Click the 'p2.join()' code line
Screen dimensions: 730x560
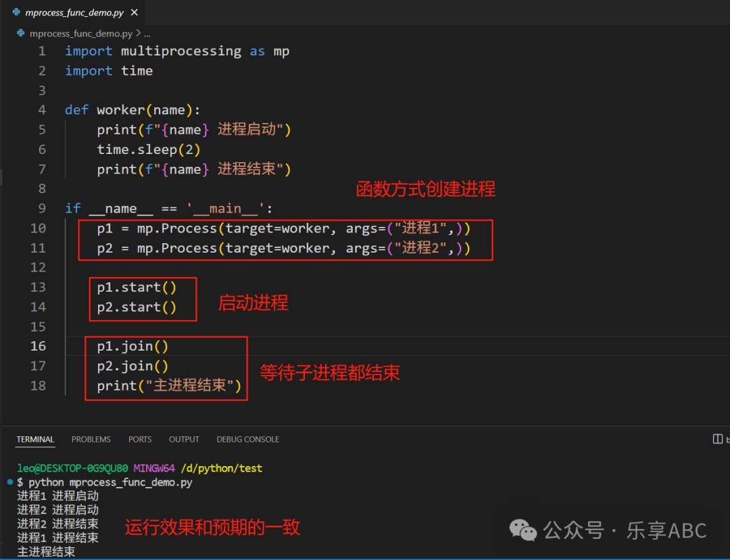pos(132,366)
